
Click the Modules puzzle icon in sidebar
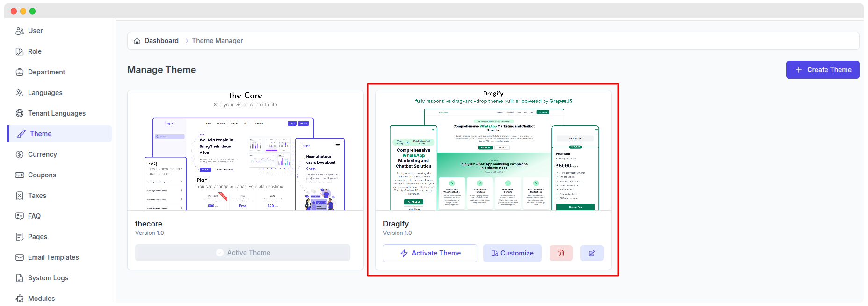pyautogui.click(x=20, y=299)
